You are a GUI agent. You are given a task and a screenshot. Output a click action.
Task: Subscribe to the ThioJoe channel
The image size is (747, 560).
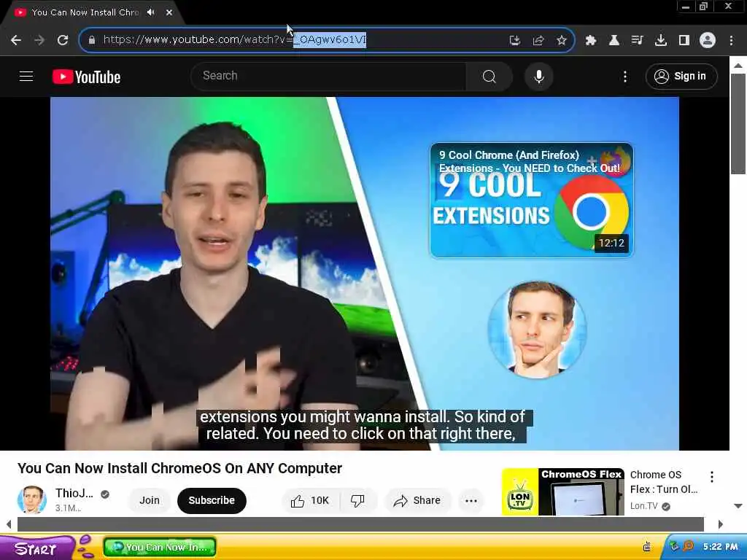[x=212, y=500]
